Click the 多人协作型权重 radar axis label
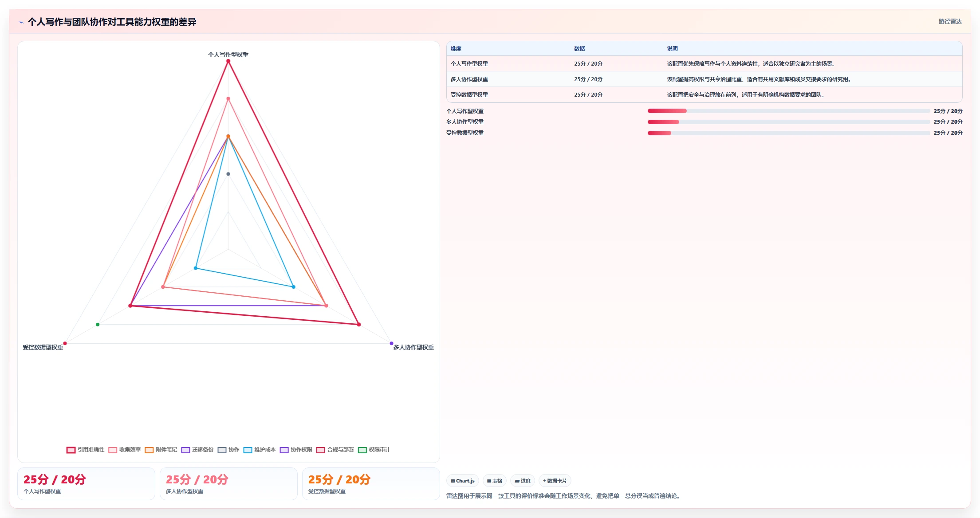The image size is (980, 518). click(413, 347)
